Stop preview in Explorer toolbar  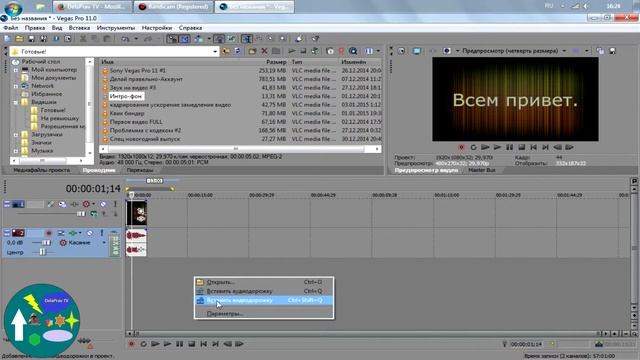303,51
